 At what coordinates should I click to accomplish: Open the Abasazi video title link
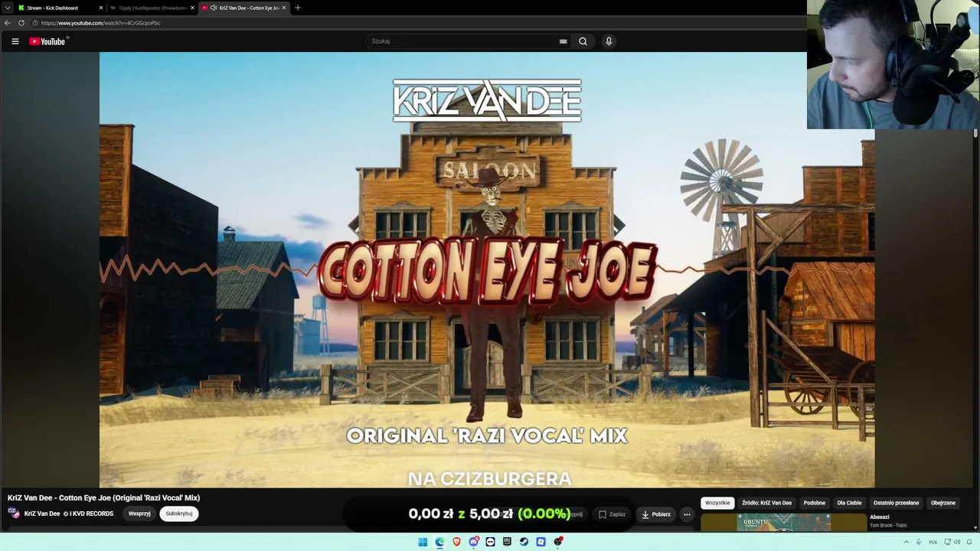pyautogui.click(x=880, y=517)
